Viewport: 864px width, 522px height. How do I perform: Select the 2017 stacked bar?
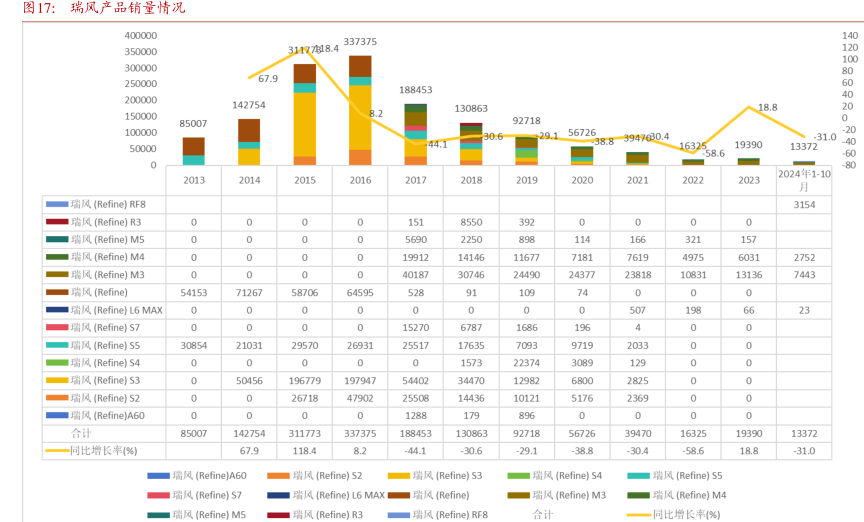click(415, 135)
